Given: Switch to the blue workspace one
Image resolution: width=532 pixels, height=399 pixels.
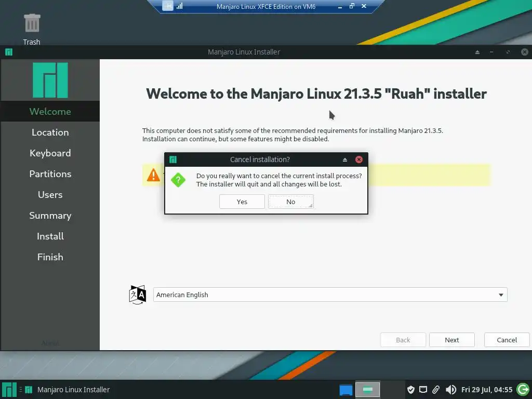Looking at the screenshot, I should [346, 390].
